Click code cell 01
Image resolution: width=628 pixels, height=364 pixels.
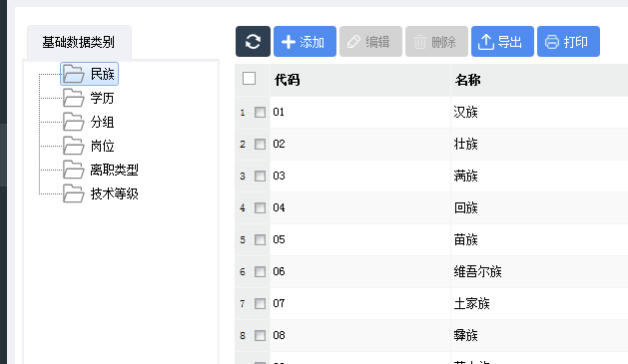pyautogui.click(x=360, y=112)
